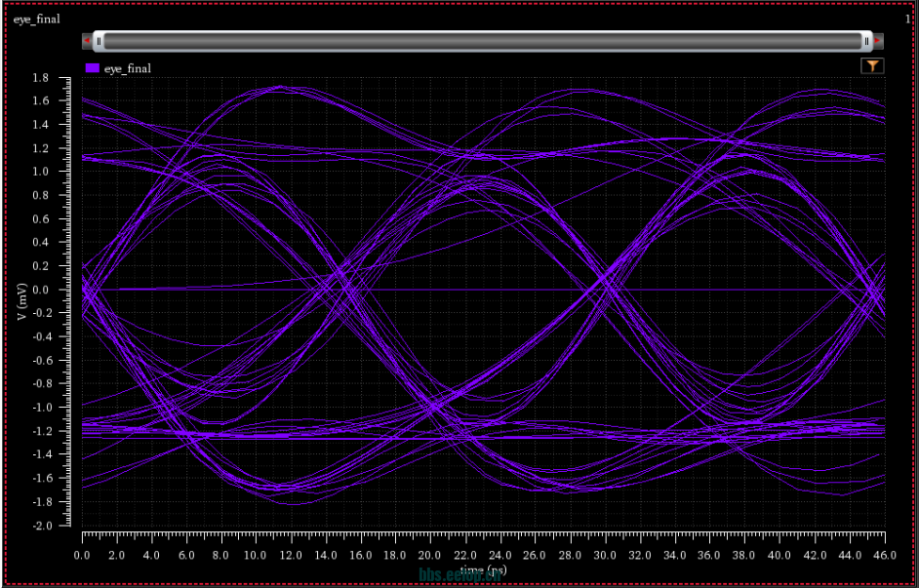Click the purple eye_final legend swatch
The width and height of the screenshot is (919, 588).
93,68
